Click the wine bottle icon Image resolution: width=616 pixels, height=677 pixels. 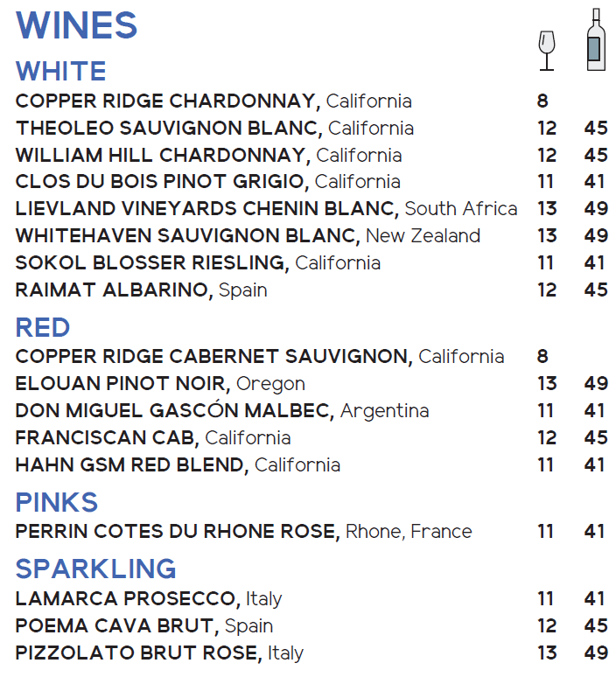(x=596, y=40)
